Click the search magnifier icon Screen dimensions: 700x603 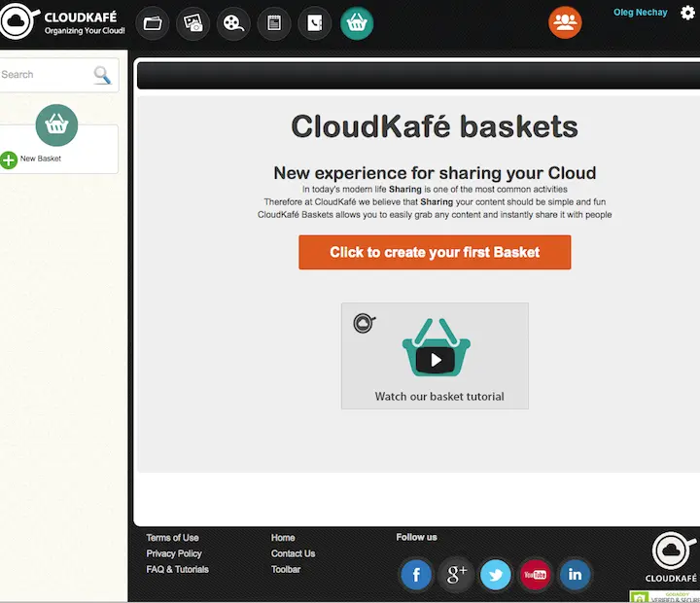(102, 75)
